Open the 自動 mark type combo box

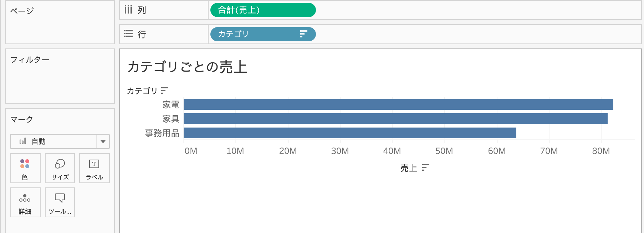[60, 141]
